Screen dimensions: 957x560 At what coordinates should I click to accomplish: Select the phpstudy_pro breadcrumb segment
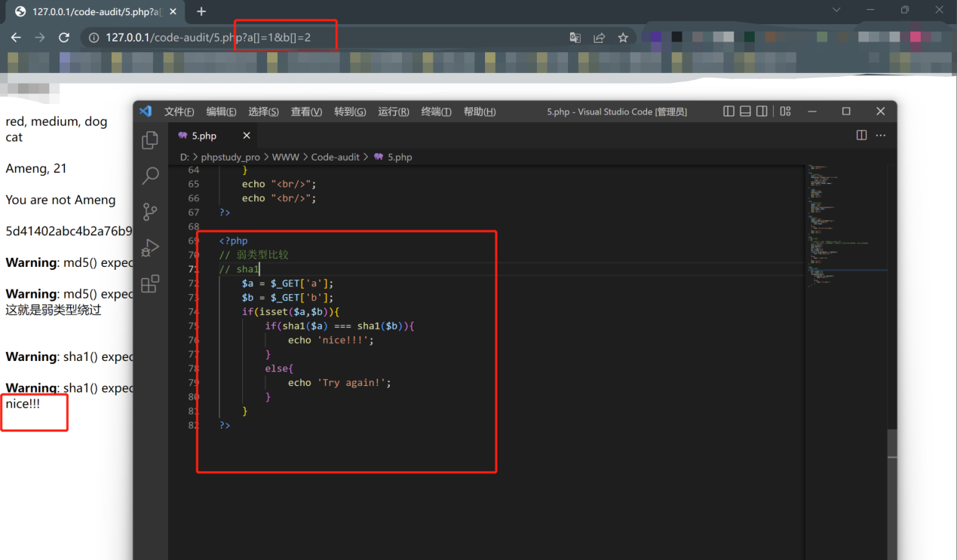click(230, 157)
